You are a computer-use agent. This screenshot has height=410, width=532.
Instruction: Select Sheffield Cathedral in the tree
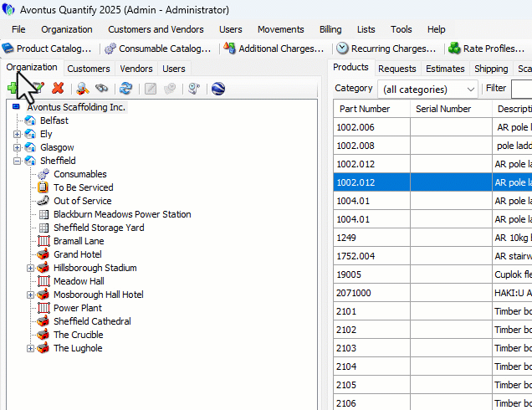coord(92,321)
